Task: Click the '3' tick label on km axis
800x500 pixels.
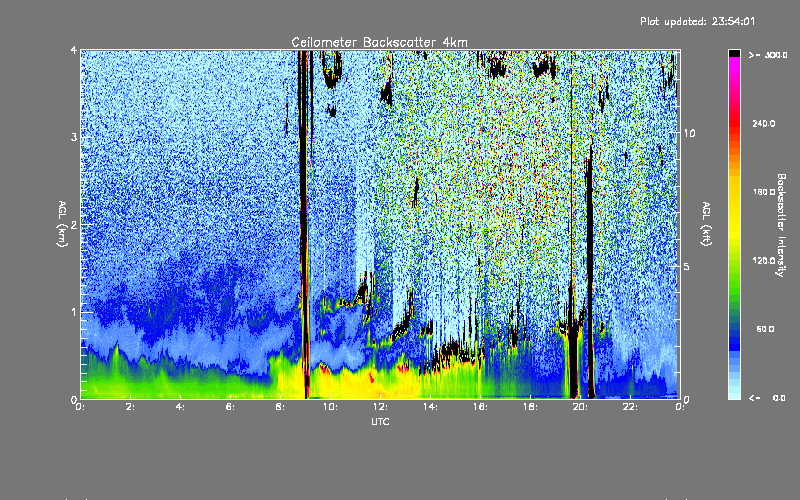Action: (74, 137)
